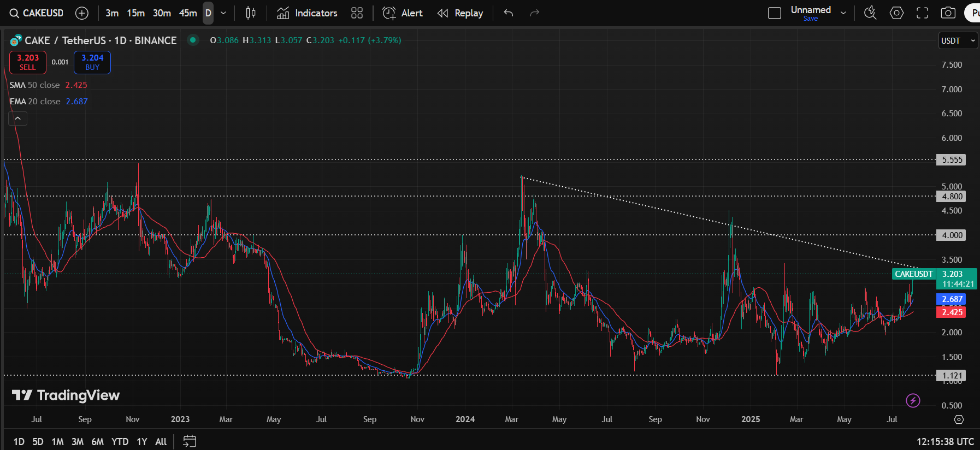Viewport: 980px width, 450px height.
Task: Collapse the indicator legend with the chevron
Action: coord(17,118)
